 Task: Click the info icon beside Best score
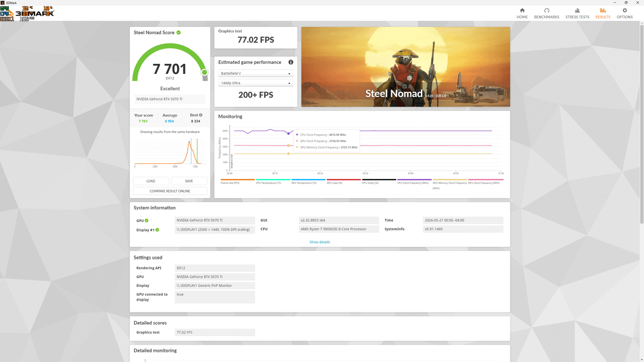click(x=200, y=115)
